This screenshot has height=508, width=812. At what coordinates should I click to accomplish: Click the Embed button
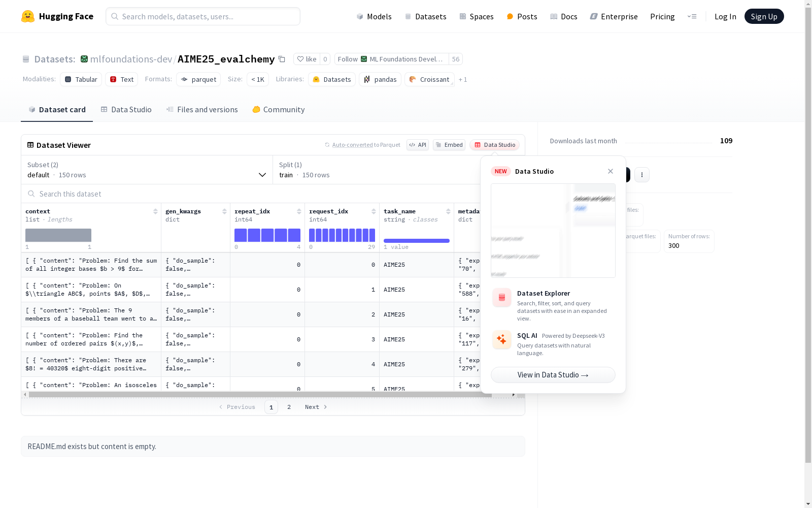coord(449,145)
